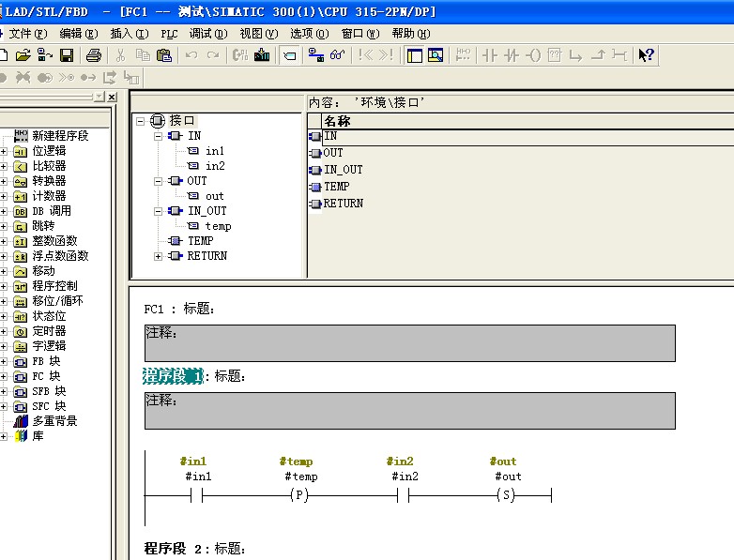
Task: Insert a coil using the toolbar icon
Action: point(532,55)
